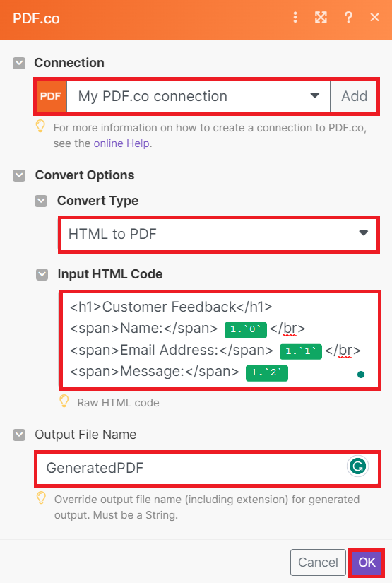
Task: Click the lightbulb icon under Connection field
Action: (x=40, y=126)
